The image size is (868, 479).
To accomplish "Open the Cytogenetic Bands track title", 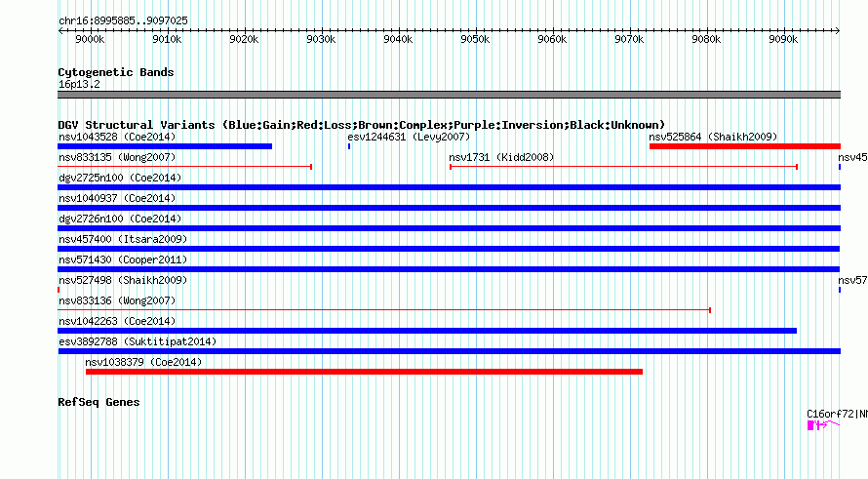I will 116,72.
